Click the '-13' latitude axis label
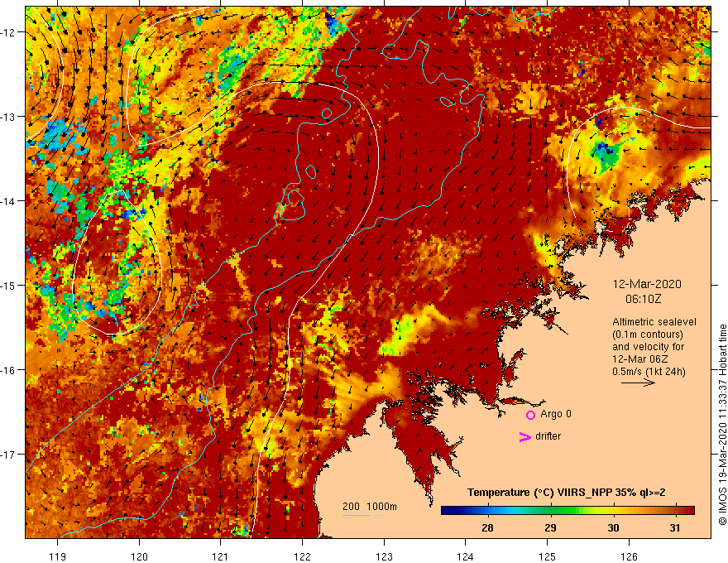 (x=9, y=117)
